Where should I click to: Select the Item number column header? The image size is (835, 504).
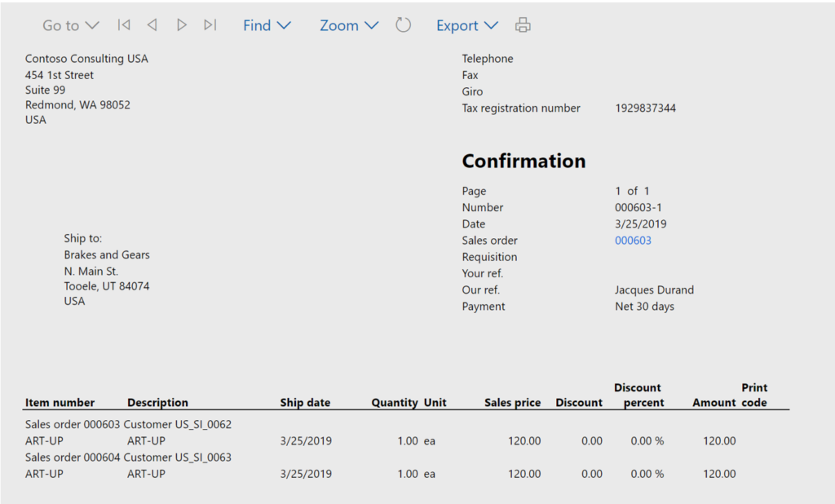point(60,402)
